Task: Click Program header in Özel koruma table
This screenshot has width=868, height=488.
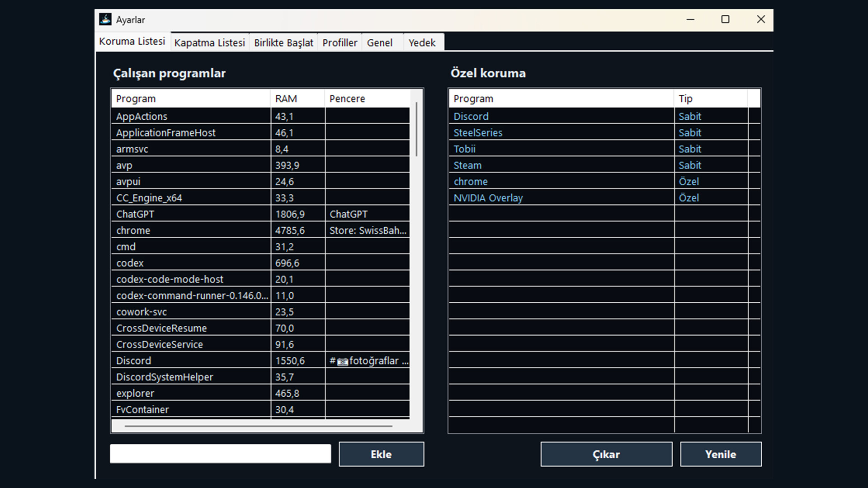Action: (561, 99)
